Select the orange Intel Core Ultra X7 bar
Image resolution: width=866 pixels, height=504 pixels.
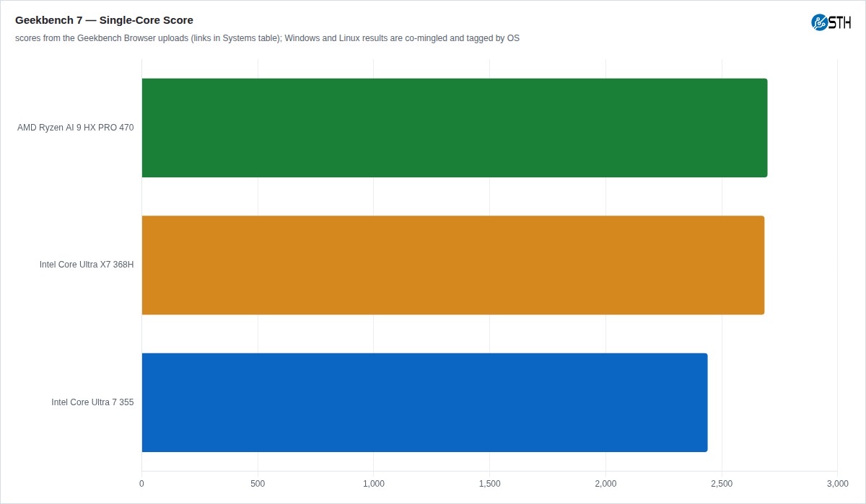453,265
